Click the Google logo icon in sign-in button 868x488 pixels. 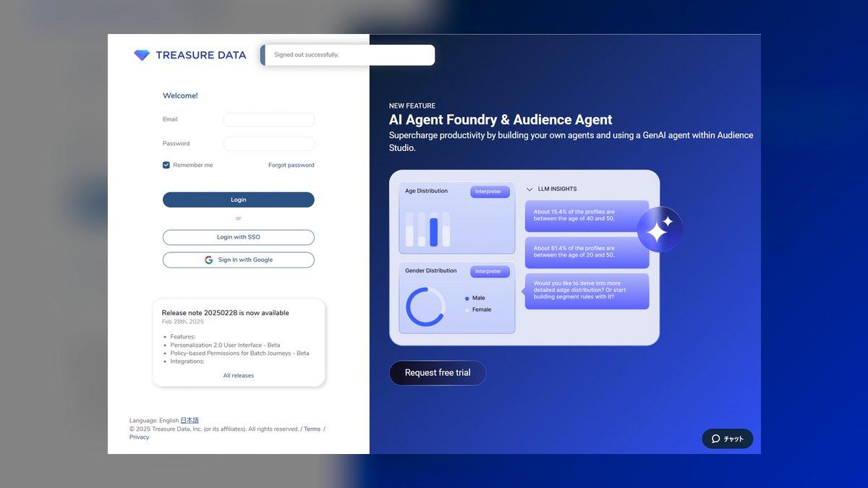coord(208,260)
